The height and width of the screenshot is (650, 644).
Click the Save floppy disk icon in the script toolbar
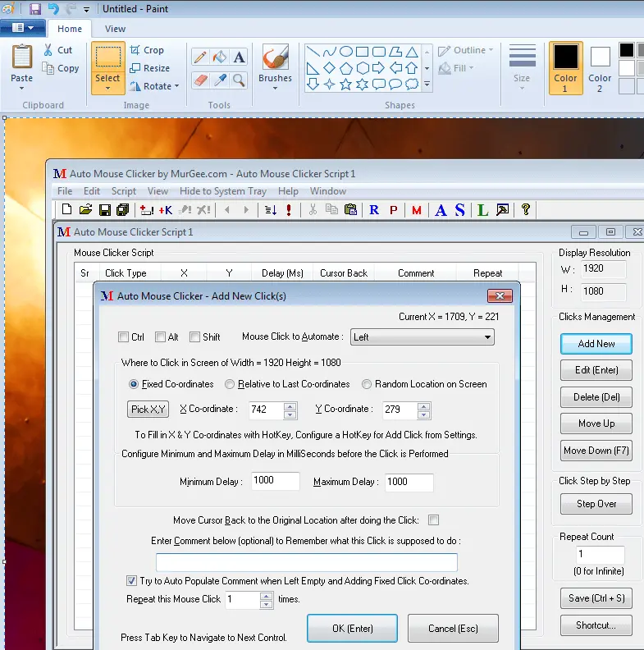105,210
